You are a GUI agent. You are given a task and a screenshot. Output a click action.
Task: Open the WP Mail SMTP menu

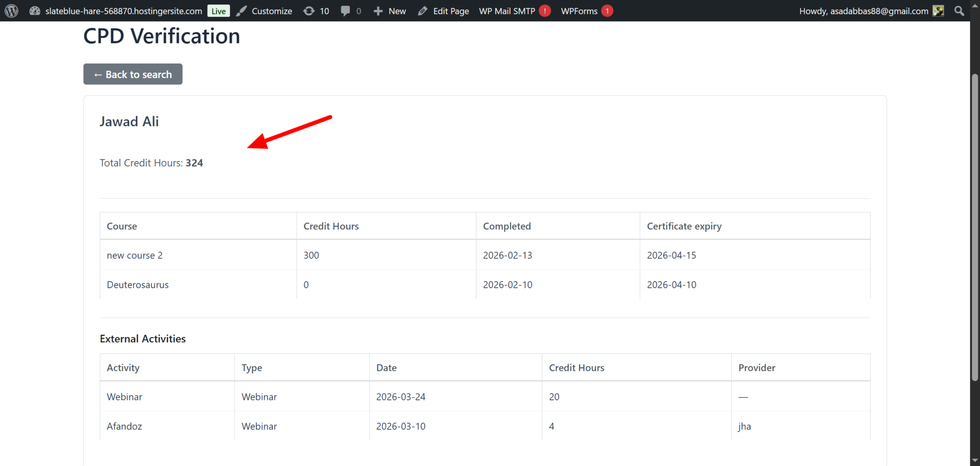[507, 11]
